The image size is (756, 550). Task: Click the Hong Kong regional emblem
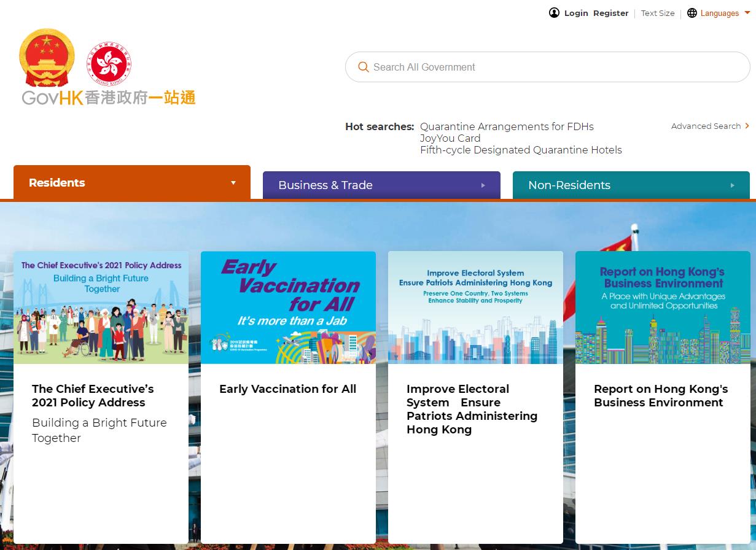pyautogui.click(x=109, y=63)
